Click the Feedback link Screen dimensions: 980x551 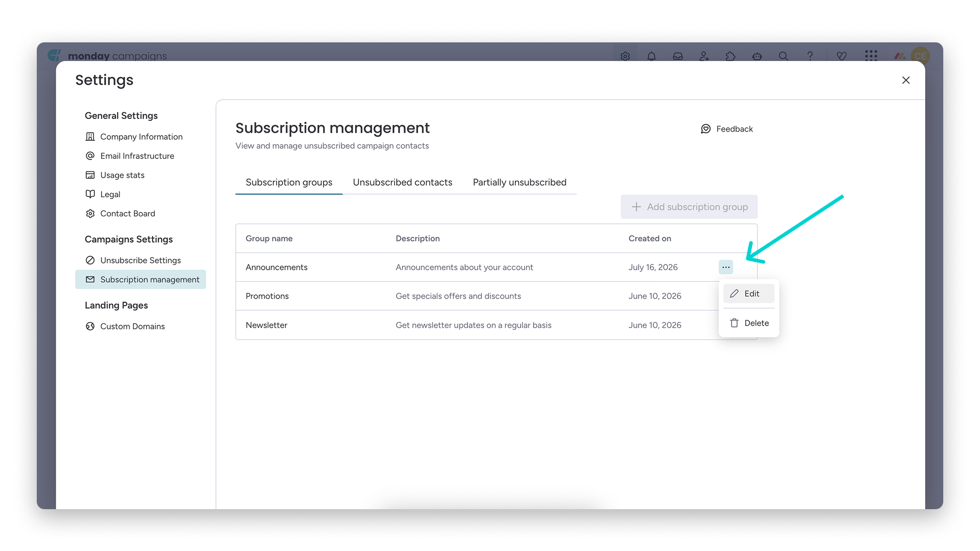[727, 129]
